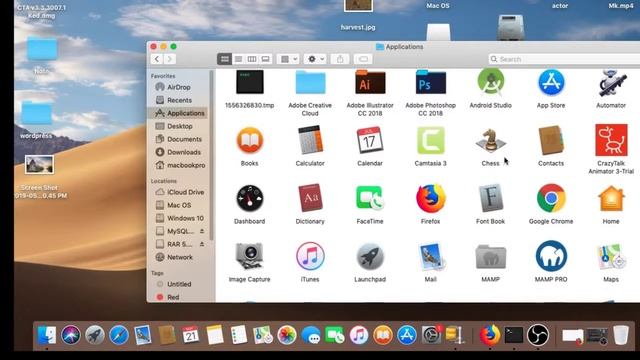Open the Books application
Screen dimensions: 640x360
point(249,140)
